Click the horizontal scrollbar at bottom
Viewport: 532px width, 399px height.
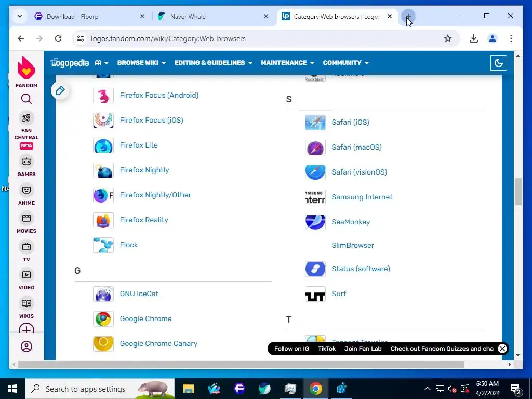pyautogui.click(x=241, y=364)
